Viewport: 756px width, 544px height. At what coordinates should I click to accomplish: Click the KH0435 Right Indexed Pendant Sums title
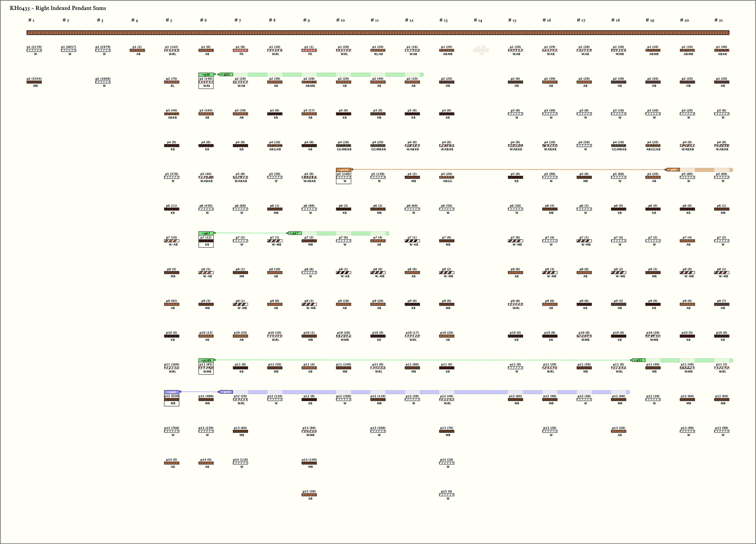click(58, 8)
